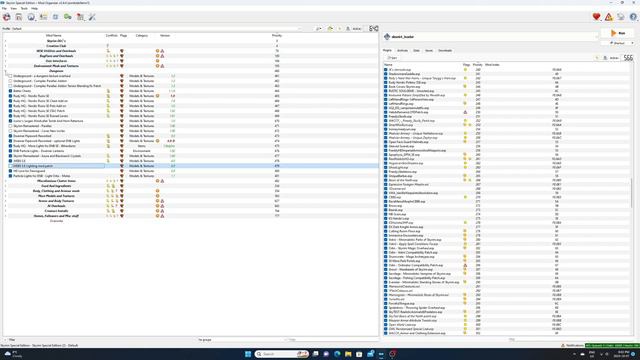Click the Run button
Image resolution: width=640 pixels, height=360 pixels.
[x=618, y=33]
